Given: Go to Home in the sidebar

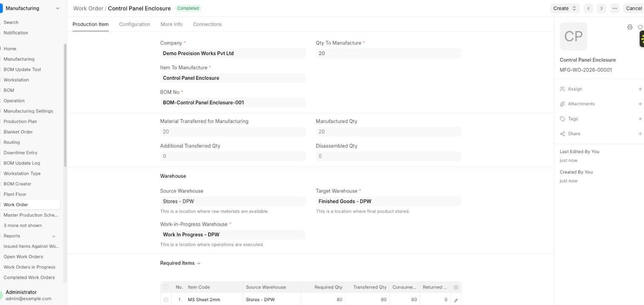Looking at the screenshot, I should (x=10, y=48).
